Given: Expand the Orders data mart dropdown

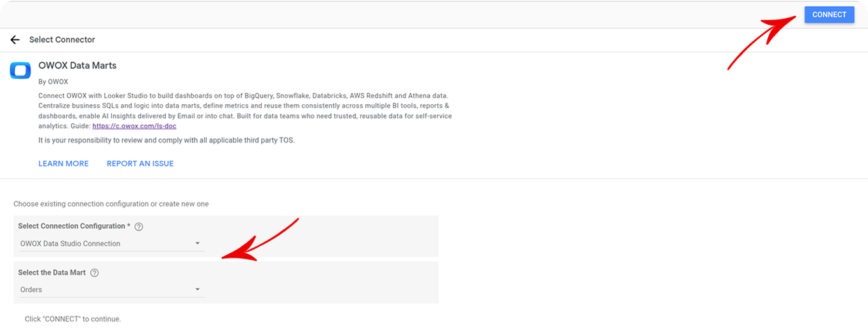Looking at the screenshot, I should (x=111, y=290).
